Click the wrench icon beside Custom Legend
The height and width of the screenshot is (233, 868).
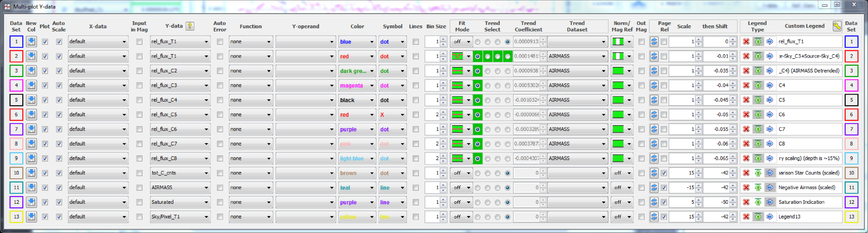click(837, 26)
